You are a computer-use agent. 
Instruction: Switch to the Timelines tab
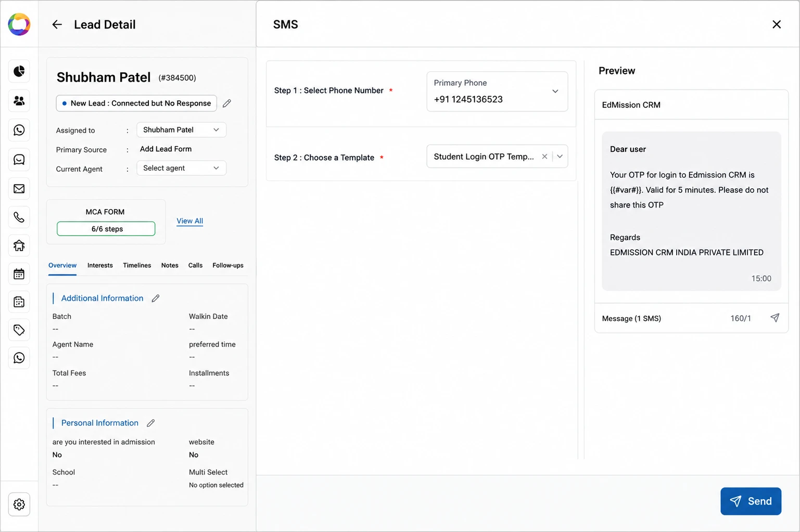[137, 265]
